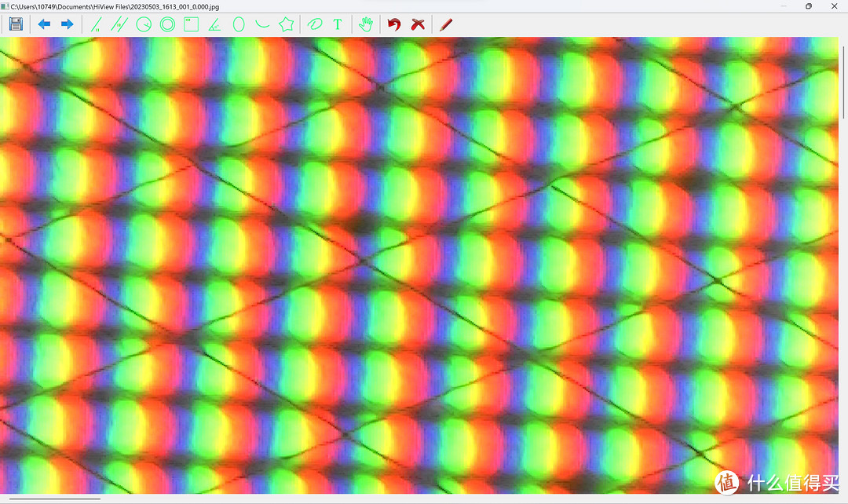
Task: Select the freehand curve tool
Action: tap(314, 24)
